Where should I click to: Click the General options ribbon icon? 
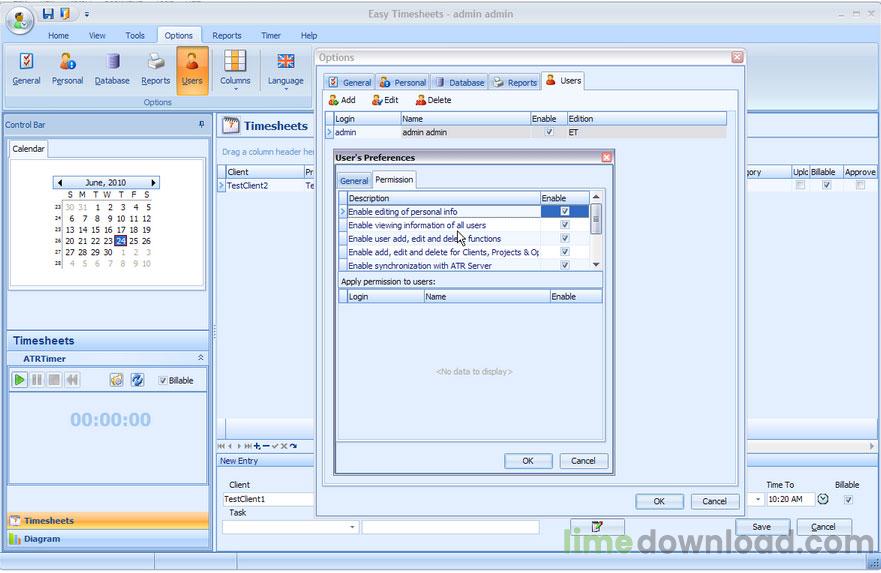[26, 68]
